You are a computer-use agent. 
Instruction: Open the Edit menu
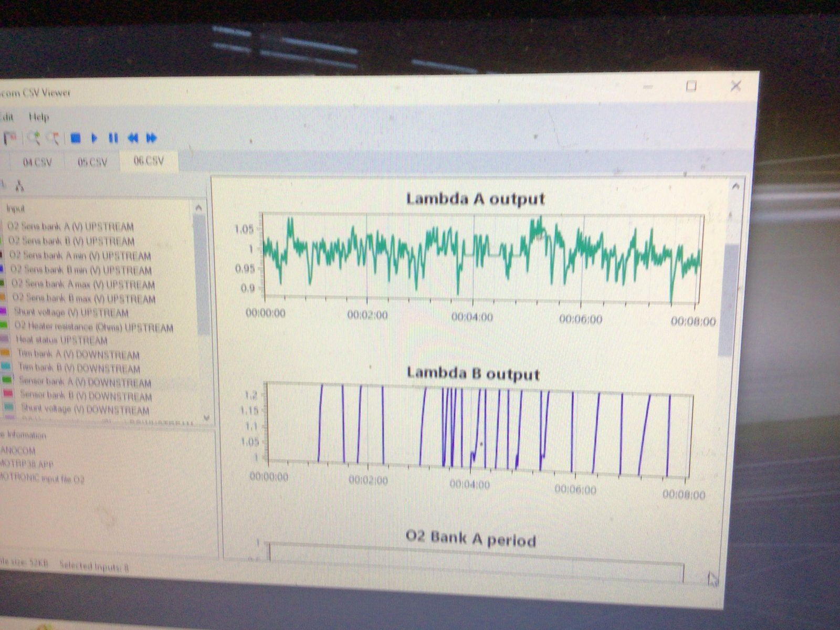tap(6, 116)
